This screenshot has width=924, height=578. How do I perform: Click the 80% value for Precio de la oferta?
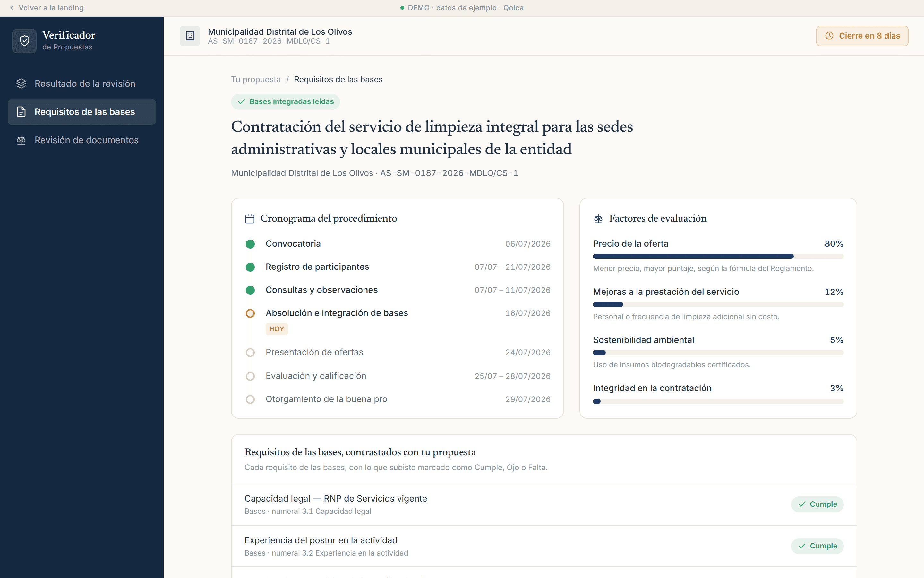tap(834, 244)
